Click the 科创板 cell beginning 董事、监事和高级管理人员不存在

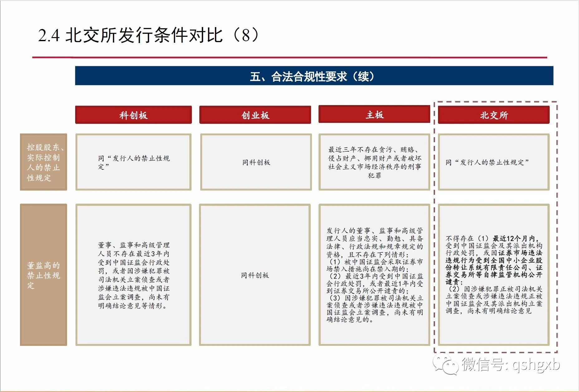(x=134, y=275)
